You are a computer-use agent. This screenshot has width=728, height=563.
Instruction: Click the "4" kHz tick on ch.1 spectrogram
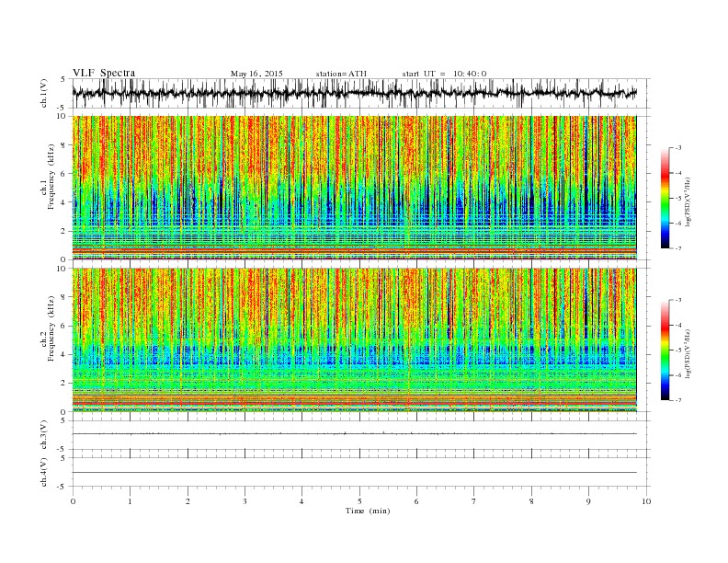tap(64, 202)
